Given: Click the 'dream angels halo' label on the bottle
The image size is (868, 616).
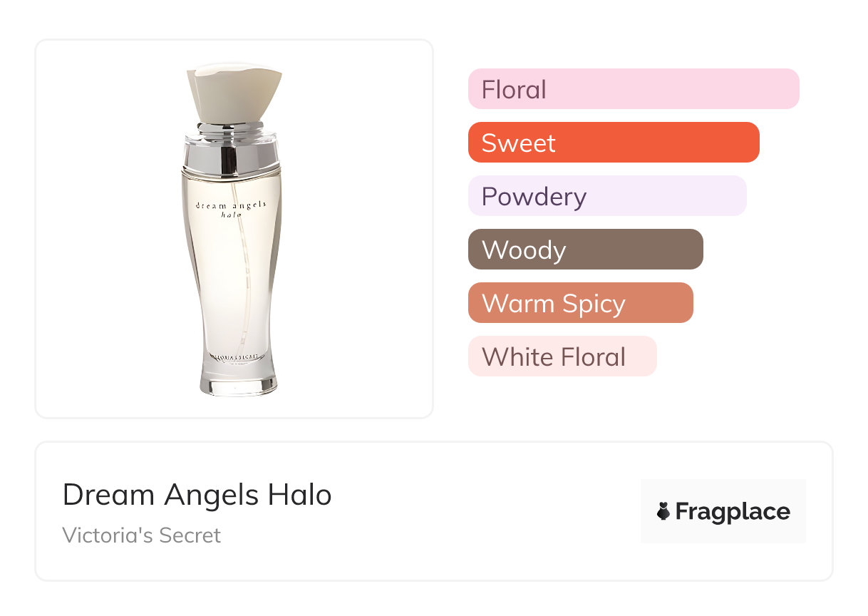Looking at the screenshot, I should [x=230, y=209].
